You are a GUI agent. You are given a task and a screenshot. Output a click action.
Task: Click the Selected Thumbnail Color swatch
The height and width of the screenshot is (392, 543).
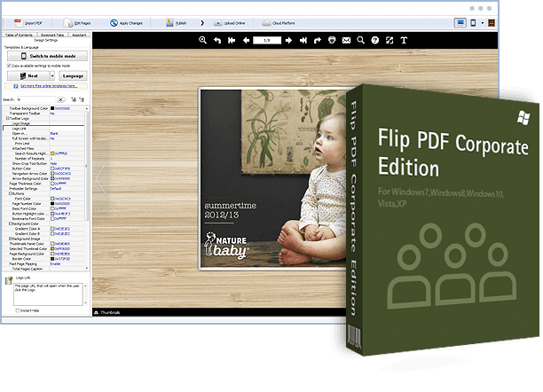pyautogui.click(x=52, y=248)
